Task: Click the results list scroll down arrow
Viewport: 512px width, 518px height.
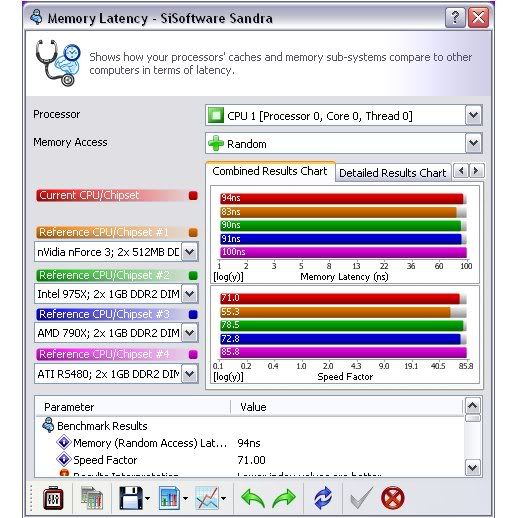Action: pos(473,467)
